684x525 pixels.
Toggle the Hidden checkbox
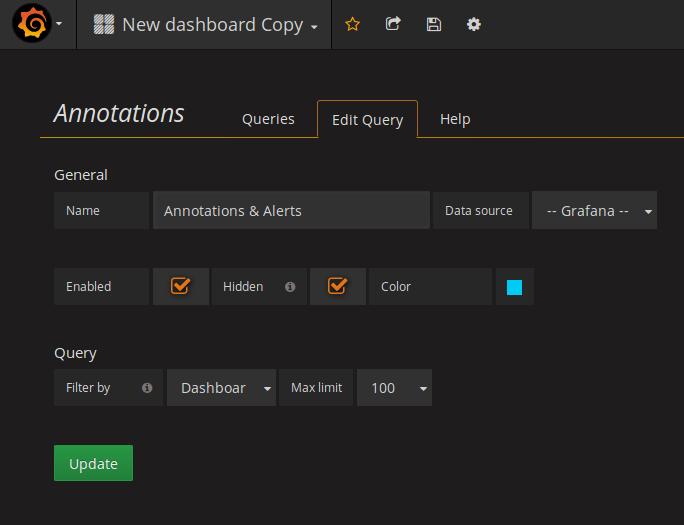pyautogui.click(x=337, y=286)
